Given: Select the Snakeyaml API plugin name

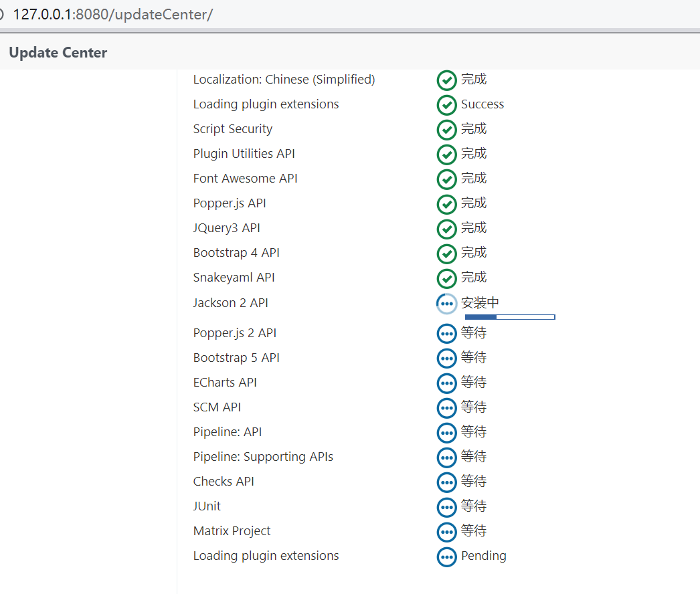Looking at the screenshot, I should 234,278.
